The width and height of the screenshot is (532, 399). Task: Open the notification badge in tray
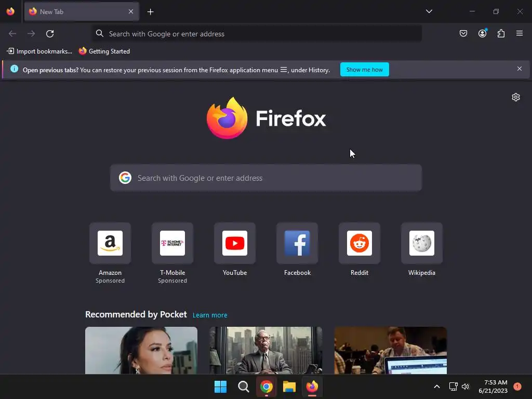point(517,387)
